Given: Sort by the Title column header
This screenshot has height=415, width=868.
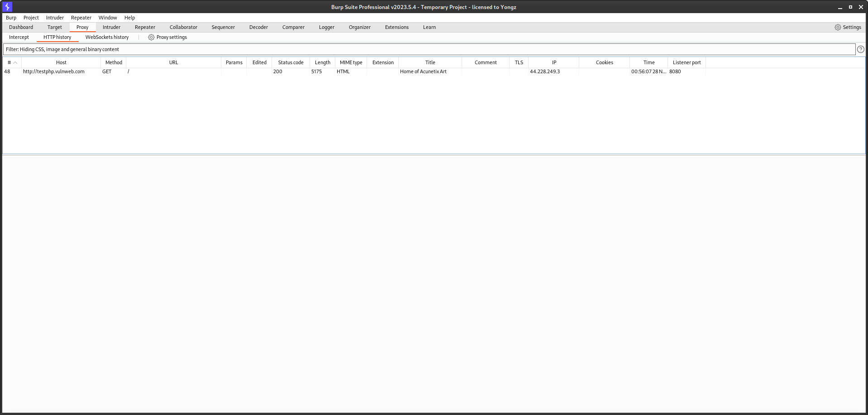Looking at the screenshot, I should click(430, 62).
